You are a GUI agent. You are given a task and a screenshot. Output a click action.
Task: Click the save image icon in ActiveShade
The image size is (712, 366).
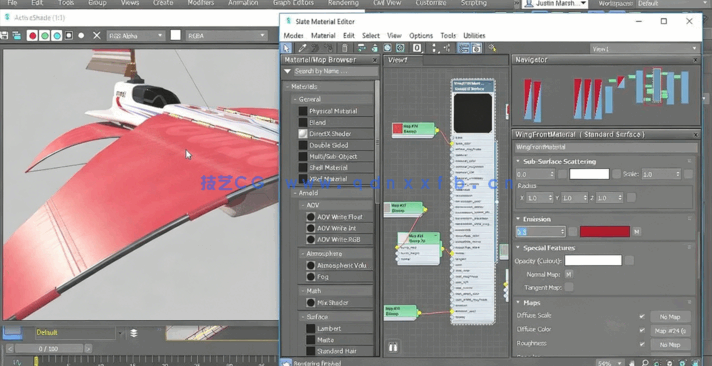pos(4,35)
